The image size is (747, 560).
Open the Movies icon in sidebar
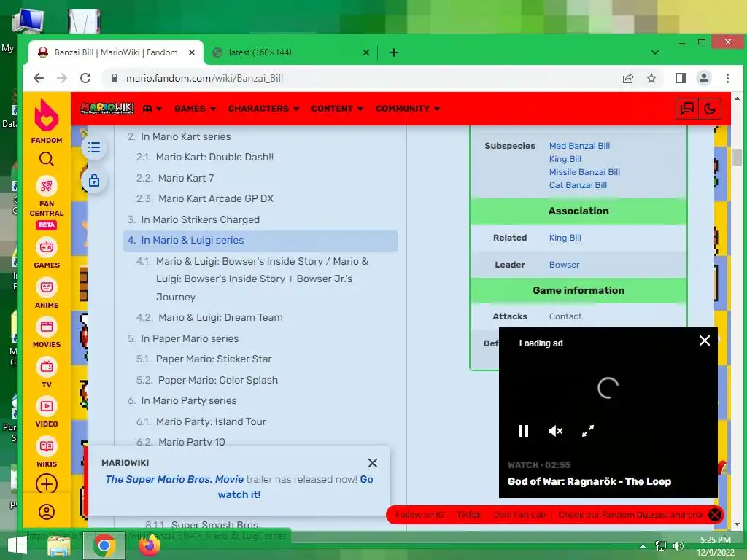[46, 327]
